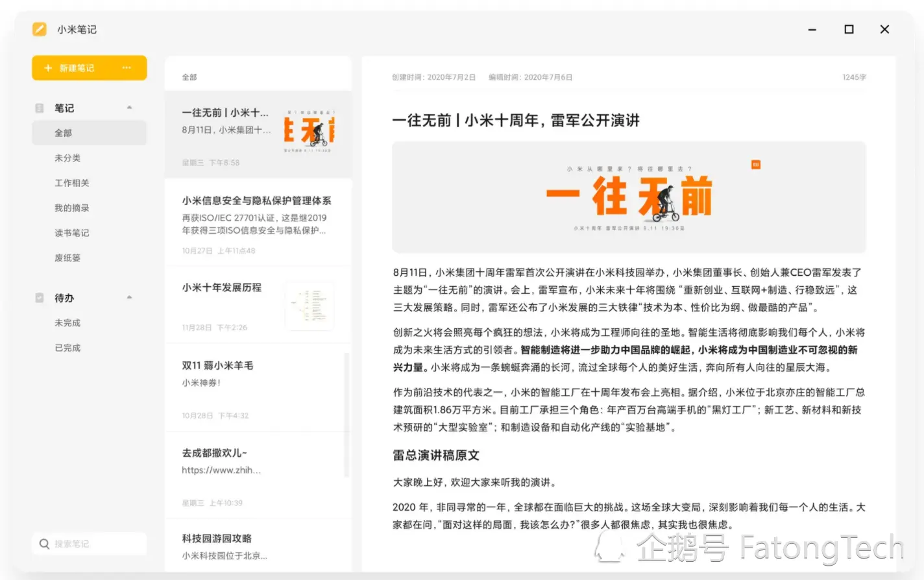Click the 1245字 word count
This screenshot has width=924, height=580.
tap(854, 77)
